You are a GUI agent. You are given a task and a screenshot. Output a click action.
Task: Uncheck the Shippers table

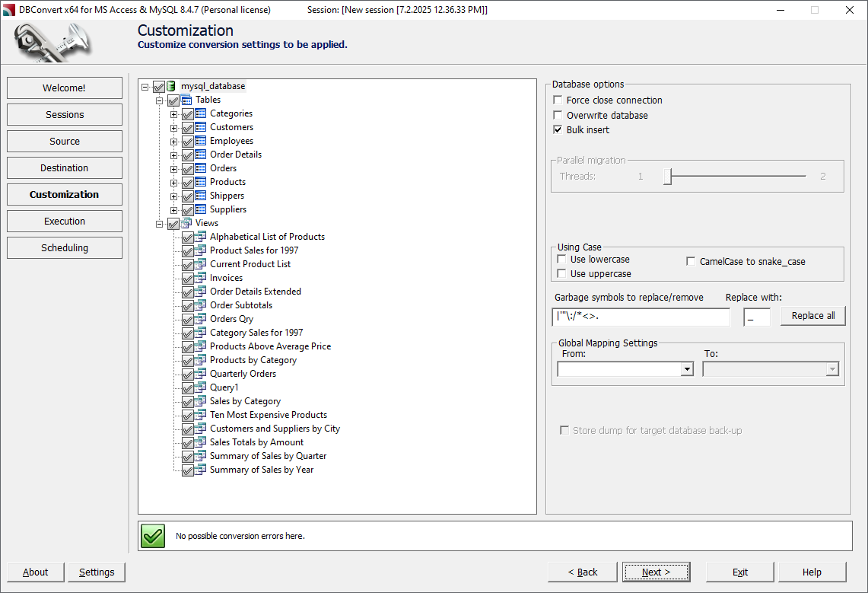[186, 196]
